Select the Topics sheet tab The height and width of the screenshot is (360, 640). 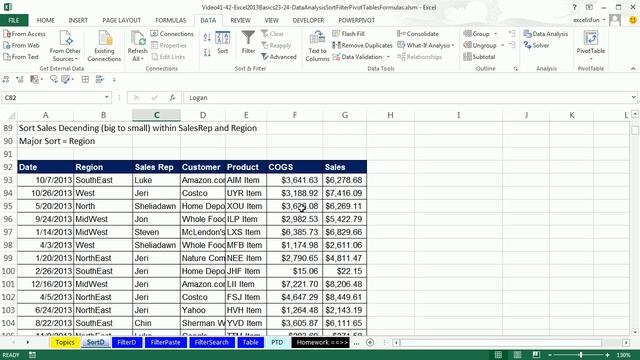point(65,342)
